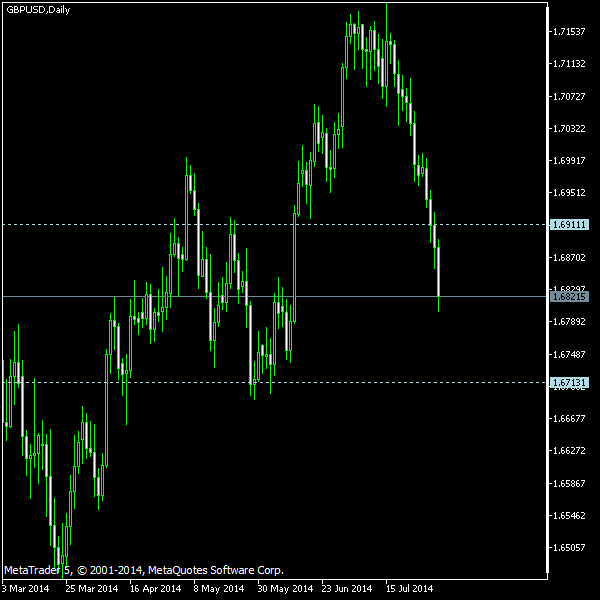600x600 pixels.
Task: Click the 1.71537 price axis value
Action: point(569,32)
